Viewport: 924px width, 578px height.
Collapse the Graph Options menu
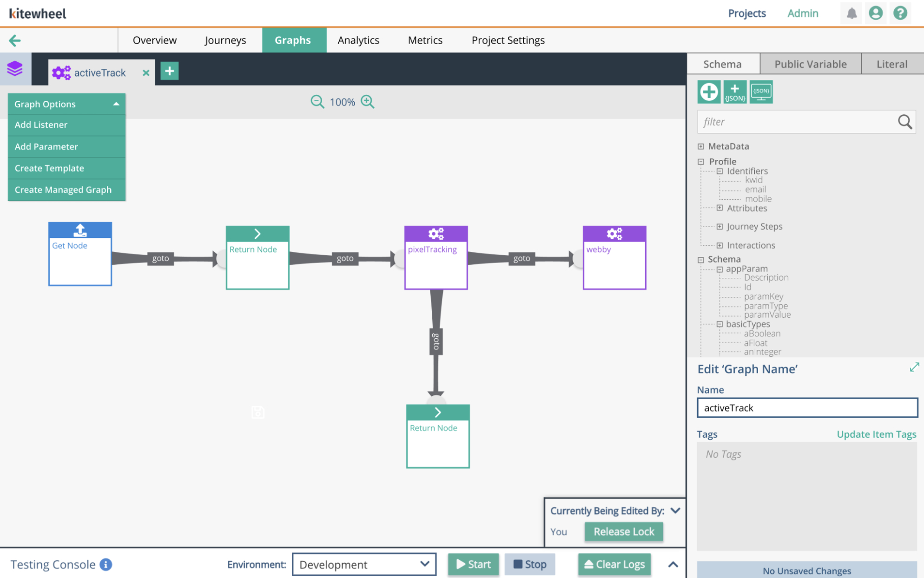tap(116, 104)
